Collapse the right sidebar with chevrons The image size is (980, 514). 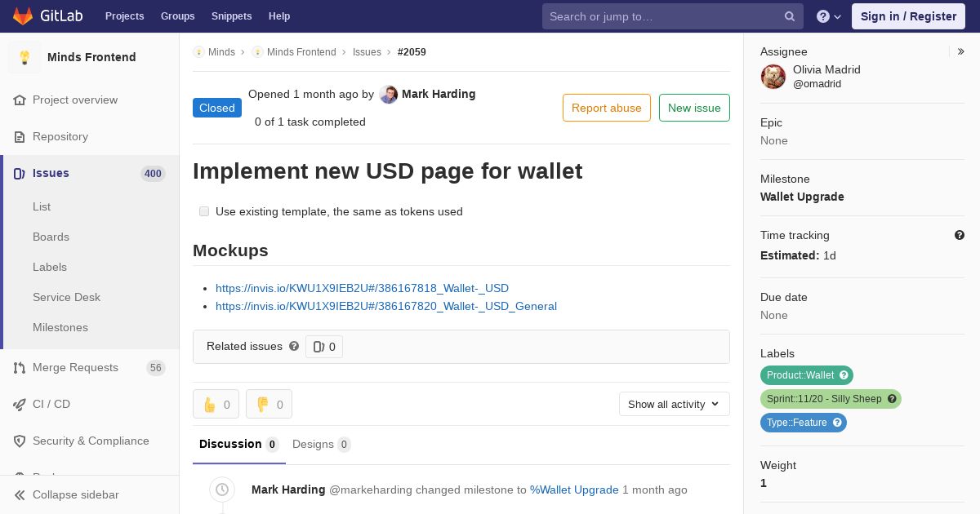(x=961, y=51)
